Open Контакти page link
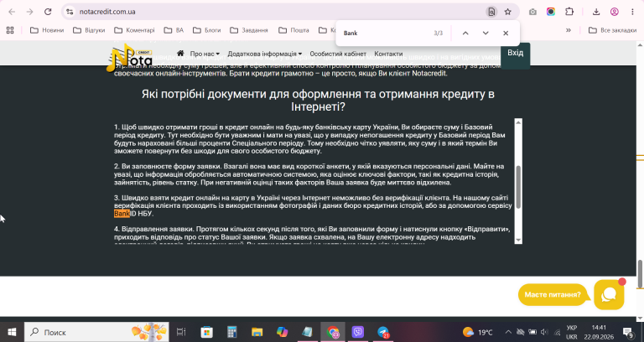Image resolution: width=644 pixels, height=342 pixels. pyautogui.click(x=388, y=54)
